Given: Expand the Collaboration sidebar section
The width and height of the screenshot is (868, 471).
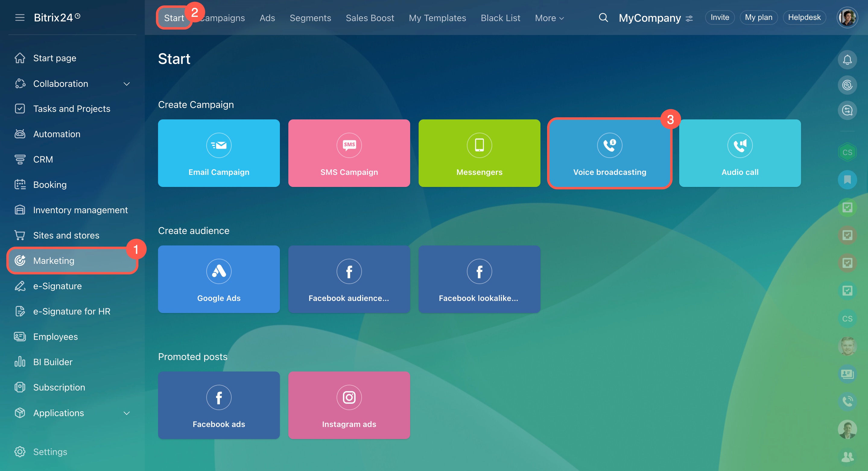Looking at the screenshot, I should click(x=127, y=84).
